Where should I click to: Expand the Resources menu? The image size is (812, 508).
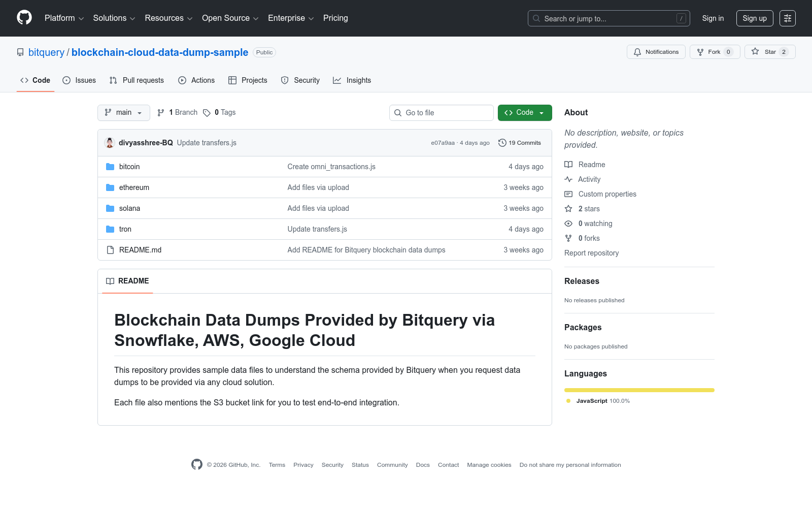click(x=168, y=18)
